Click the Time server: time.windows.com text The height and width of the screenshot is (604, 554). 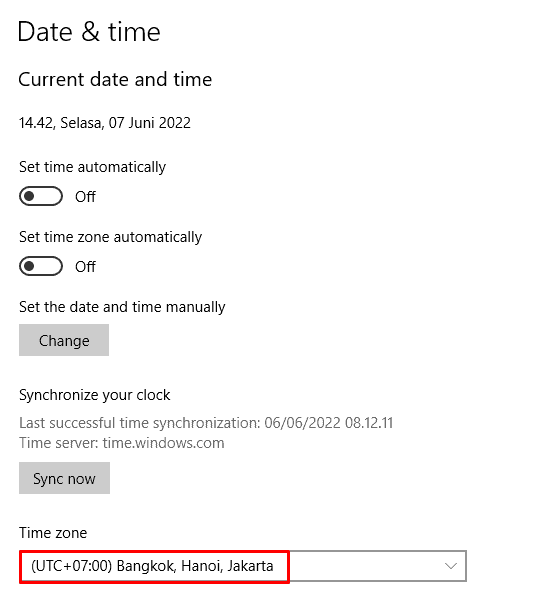pyautogui.click(x=122, y=443)
